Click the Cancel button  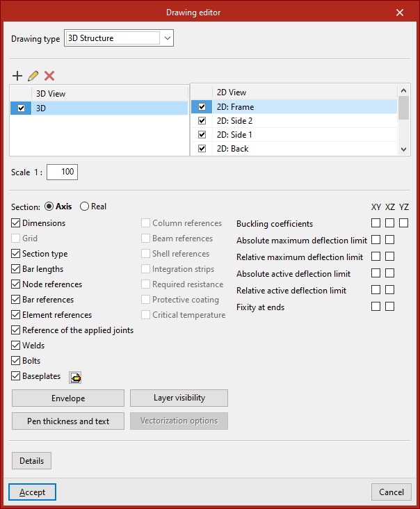[x=391, y=492]
